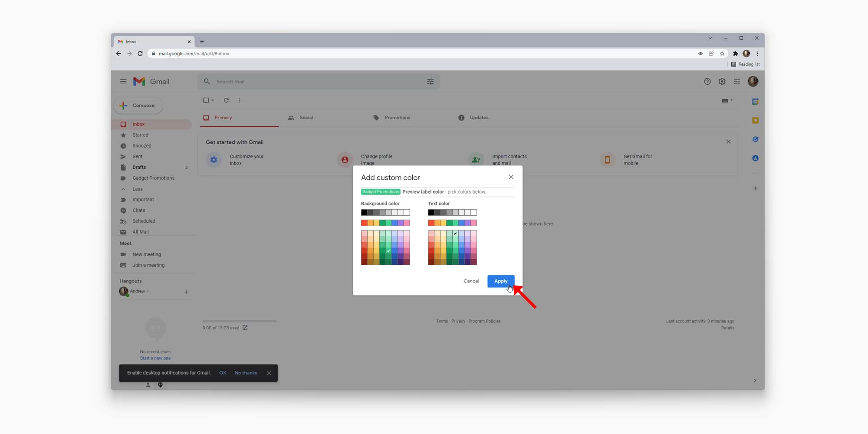Close the Add custom color dialog
The height and width of the screenshot is (434, 868).
511,177
